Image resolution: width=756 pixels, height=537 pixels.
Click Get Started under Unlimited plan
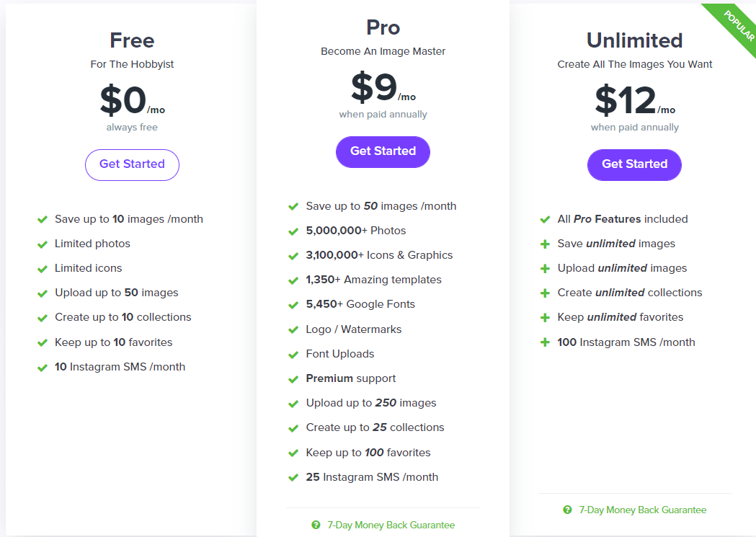pos(634,164)
